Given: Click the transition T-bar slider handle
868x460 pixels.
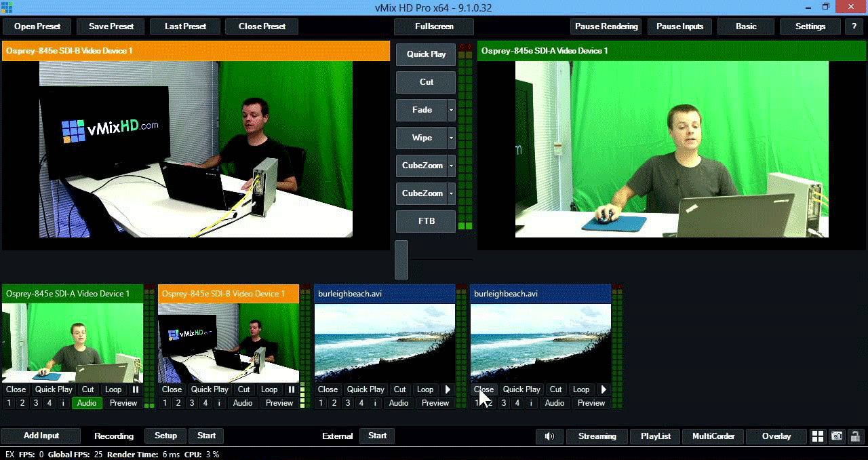Looking at the screenshot, I should pyautogui.click(x=401, y=260).
